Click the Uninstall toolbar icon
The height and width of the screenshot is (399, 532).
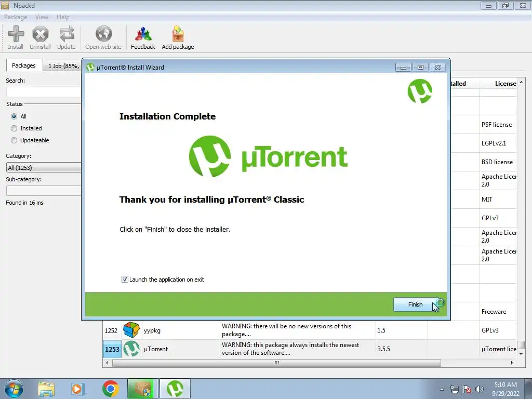point(40,37)
